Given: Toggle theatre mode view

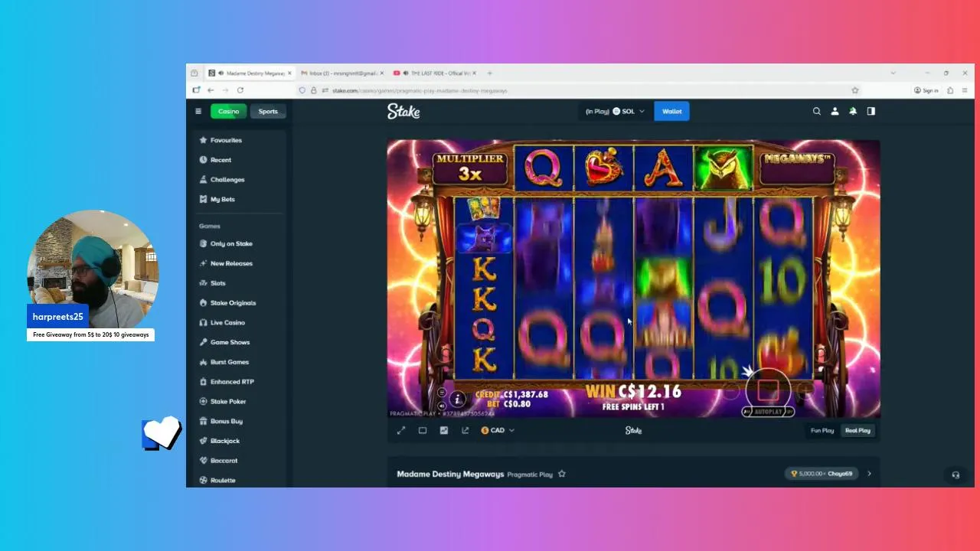Looking at the screenshot, I should pyautogui.click(x=423, y=430).
